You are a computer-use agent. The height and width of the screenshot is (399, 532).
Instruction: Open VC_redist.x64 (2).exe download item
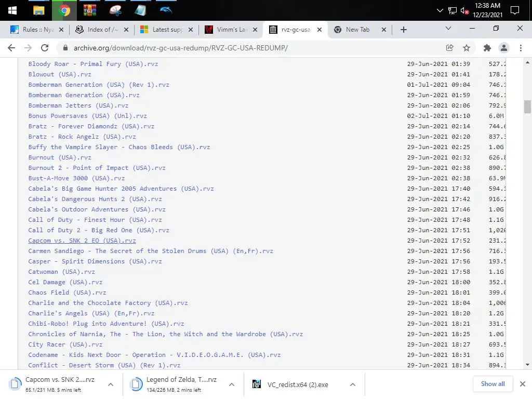tap(297, 384)
